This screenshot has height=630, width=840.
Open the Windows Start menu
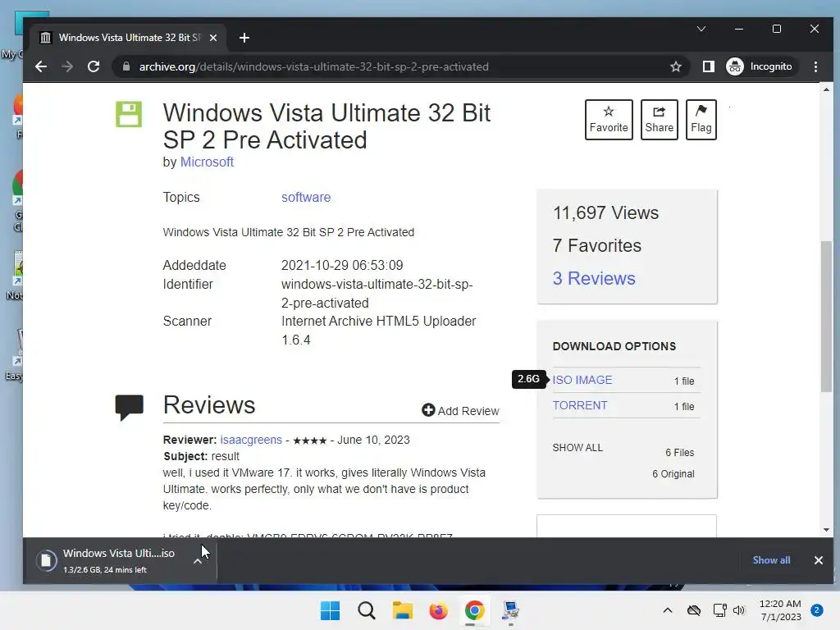[330, 610]
